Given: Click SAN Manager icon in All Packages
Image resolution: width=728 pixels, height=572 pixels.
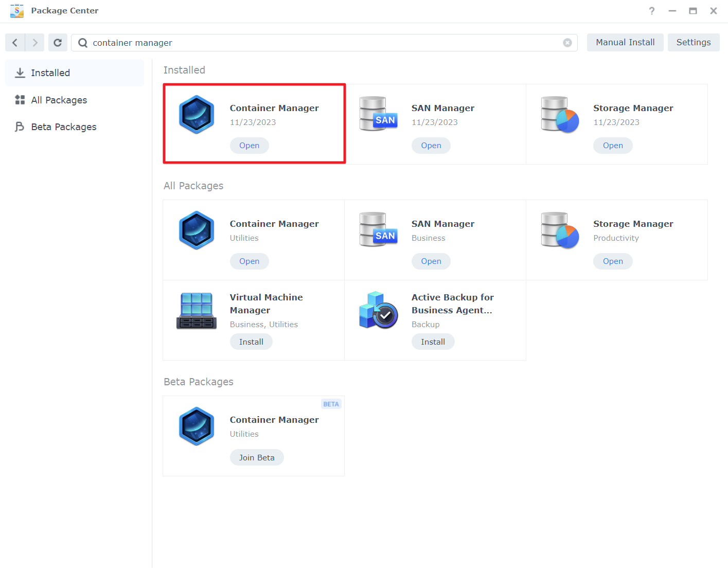Looking at the screenshot, I should point(378,229).
